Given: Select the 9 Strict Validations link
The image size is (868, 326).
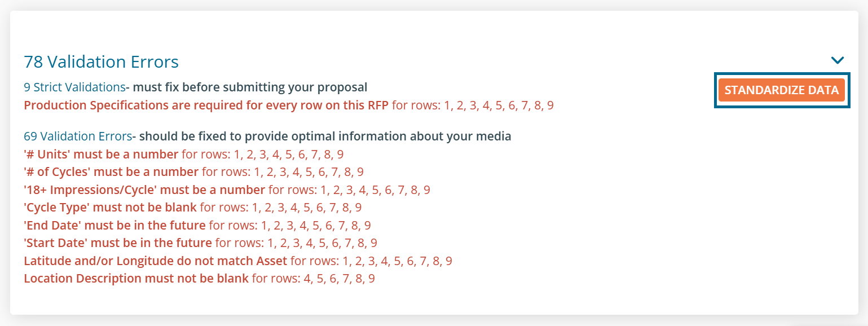Looking at the screenshot, I should pos(74,87).
